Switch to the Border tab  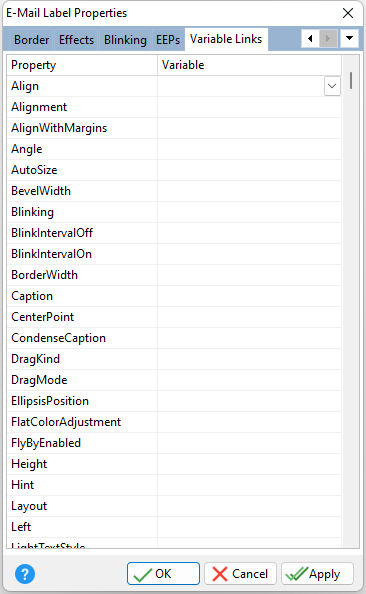(32, 40)
